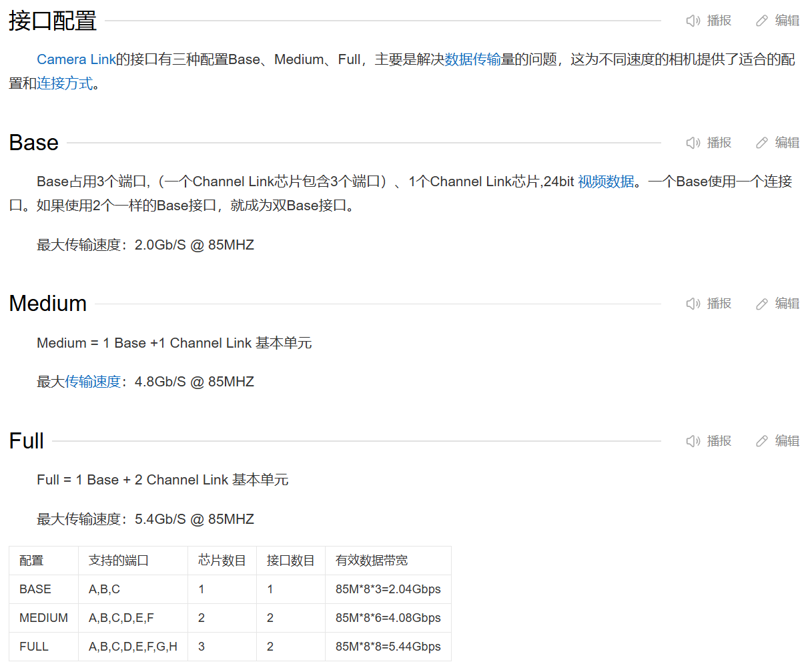
Task: Click speaker icon in Full section header
Action: [x=693, y=441]
